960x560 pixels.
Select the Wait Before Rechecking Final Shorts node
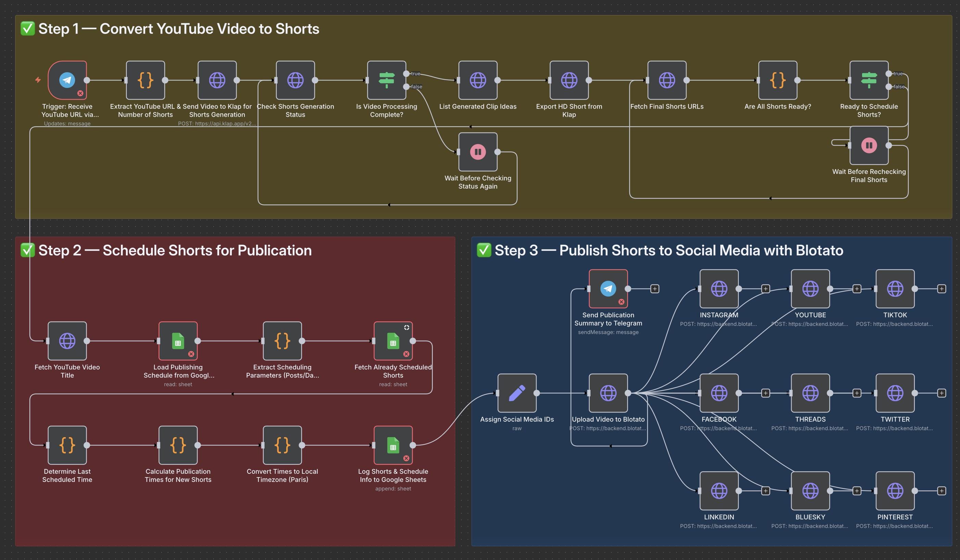click(x=869, y=145)
